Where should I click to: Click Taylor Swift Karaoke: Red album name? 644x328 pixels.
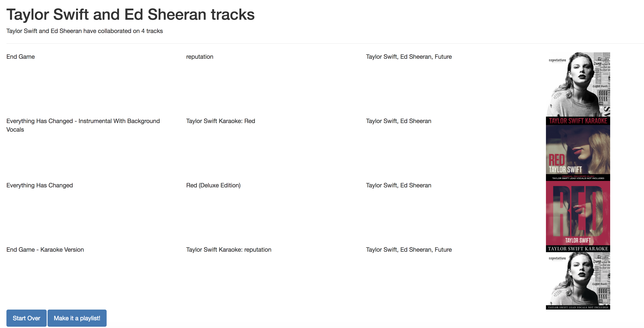pyautogui.click(x=221, y=121)
